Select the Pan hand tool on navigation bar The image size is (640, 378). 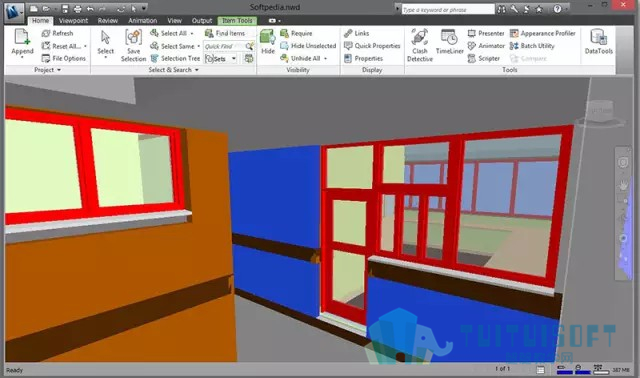coord(623,185)
